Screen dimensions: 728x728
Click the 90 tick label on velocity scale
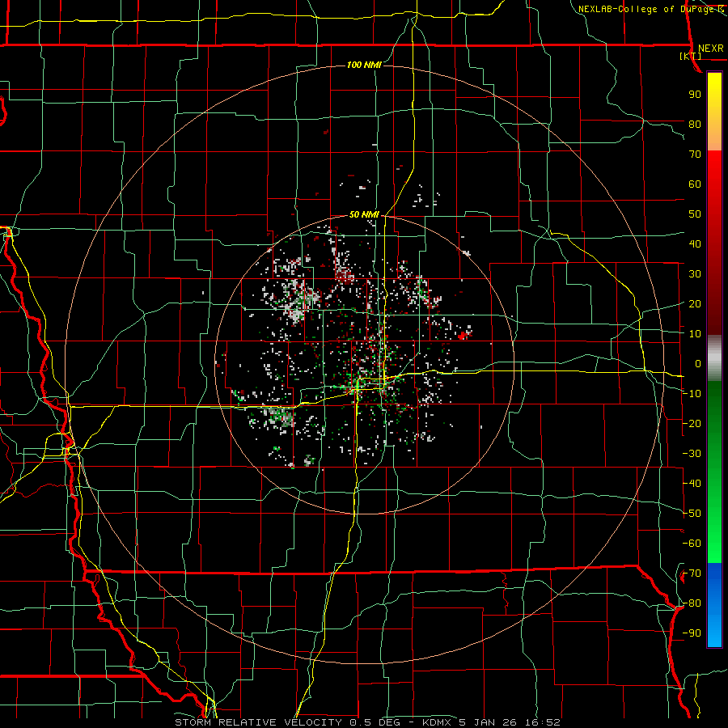pos(695,95)
